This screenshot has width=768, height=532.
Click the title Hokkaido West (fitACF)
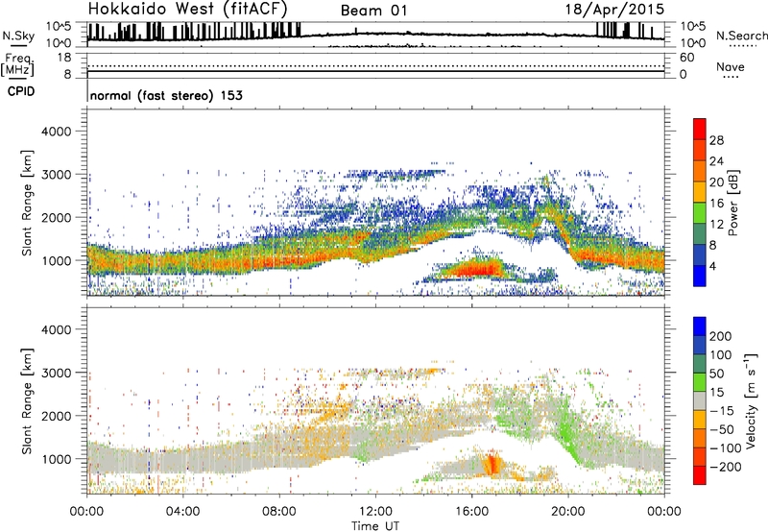187,9
